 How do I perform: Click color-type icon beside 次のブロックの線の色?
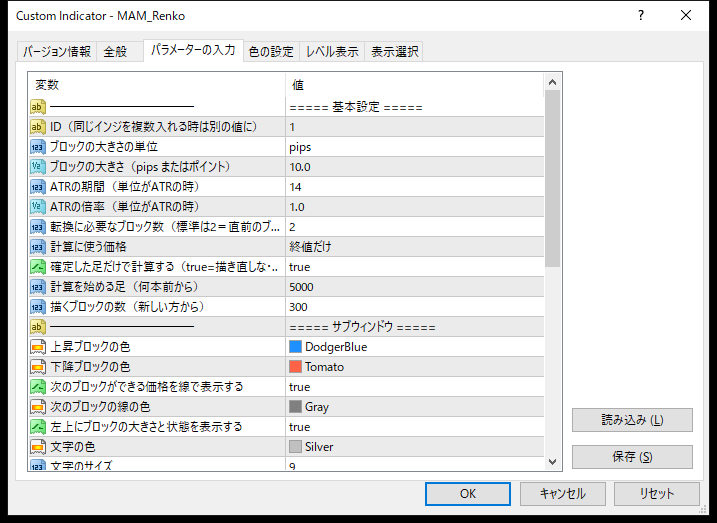coord(38,407)
